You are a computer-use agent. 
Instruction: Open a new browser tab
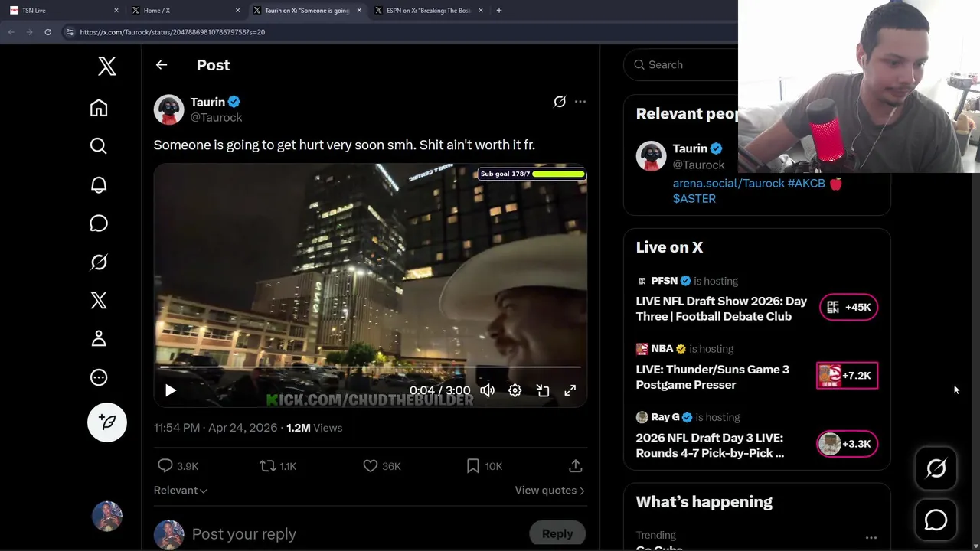tap(499, 11)
